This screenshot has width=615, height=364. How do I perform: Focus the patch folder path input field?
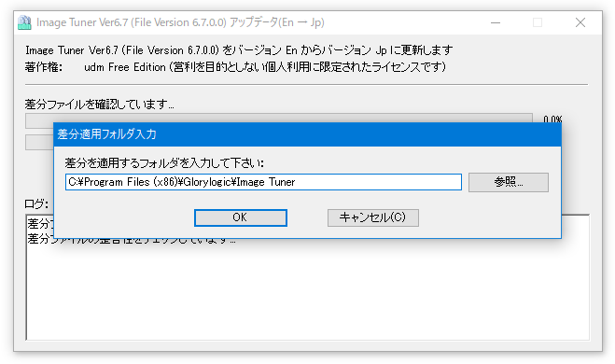pyautogui.click(x=263, y=182)
